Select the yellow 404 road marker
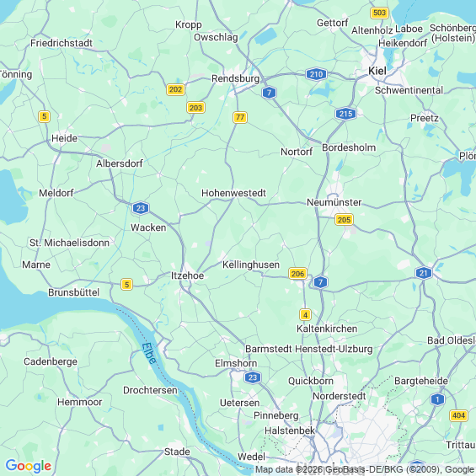This screenshot has height=476, width=476. coord(458,415)
